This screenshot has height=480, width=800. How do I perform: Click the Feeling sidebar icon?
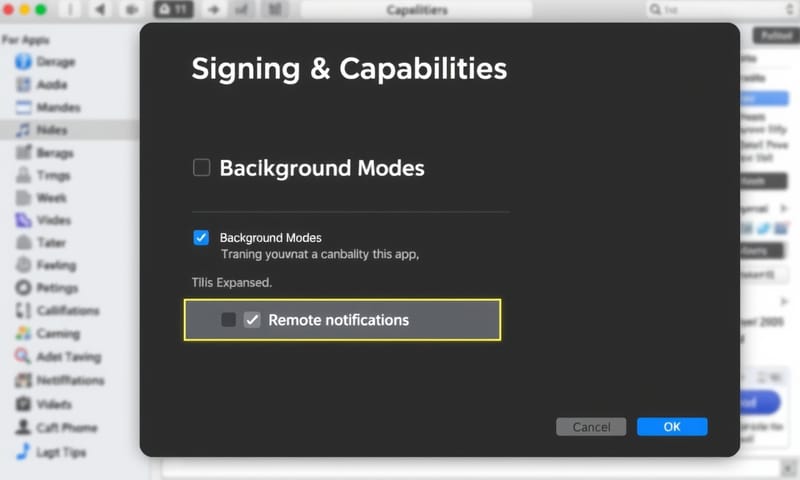[23, 265]
